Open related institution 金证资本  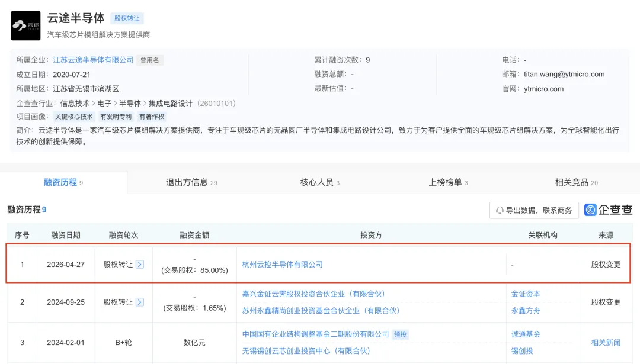526,294
